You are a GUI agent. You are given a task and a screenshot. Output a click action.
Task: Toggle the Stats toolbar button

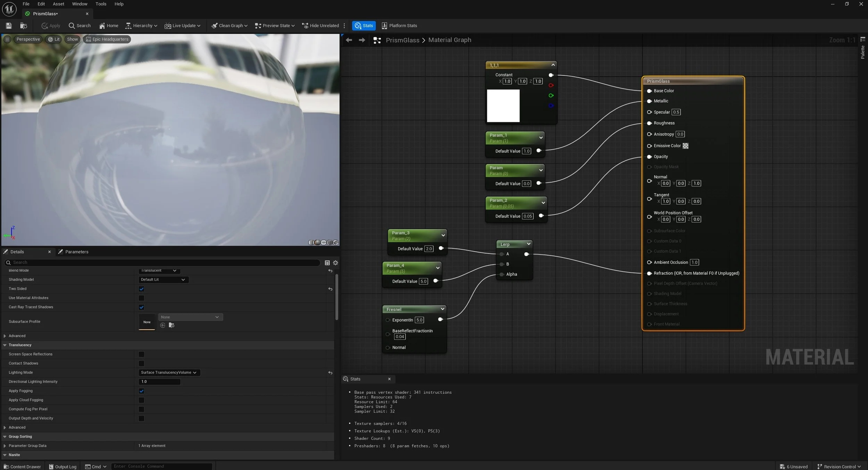(x=364, y=26)
